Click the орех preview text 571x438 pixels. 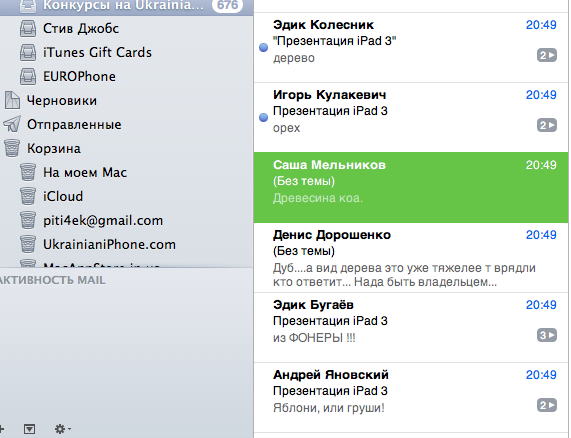point(286,128)
